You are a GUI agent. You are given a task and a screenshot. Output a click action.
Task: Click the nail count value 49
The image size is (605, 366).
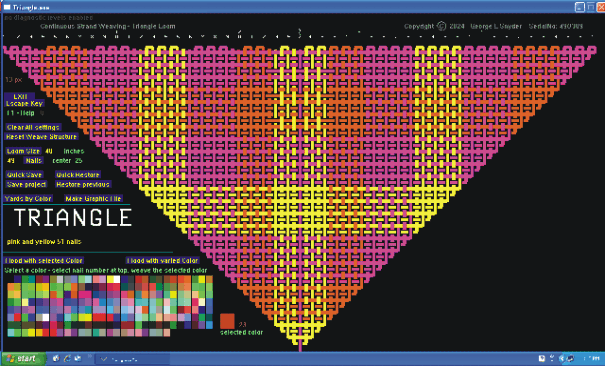pyautogui.click(x=11, y=160)
